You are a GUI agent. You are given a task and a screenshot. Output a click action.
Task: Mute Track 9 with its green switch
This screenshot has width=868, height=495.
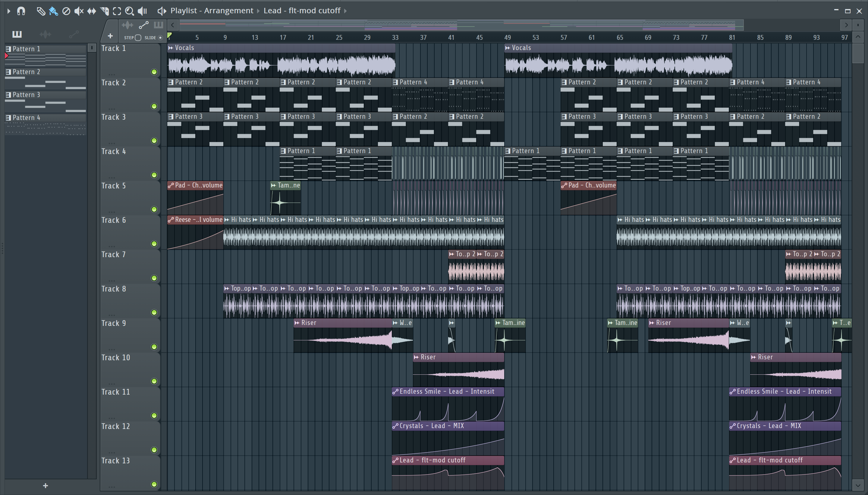(x=154, y=346)
